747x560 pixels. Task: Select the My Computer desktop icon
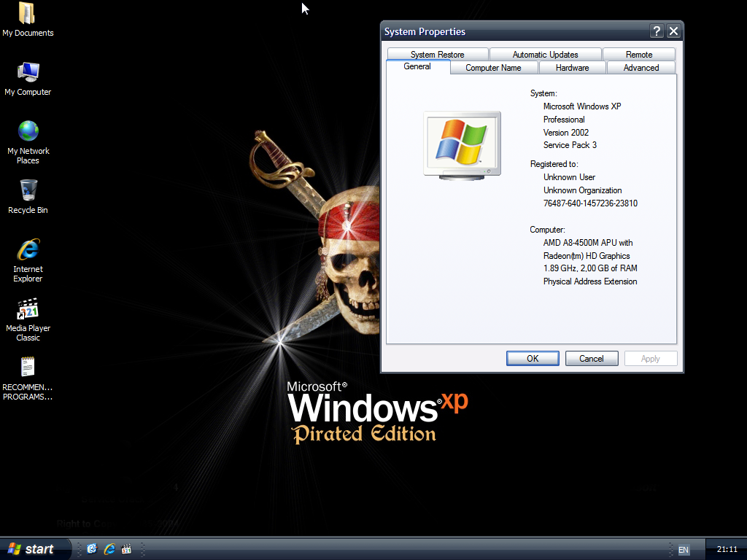[x=28, y=79]
